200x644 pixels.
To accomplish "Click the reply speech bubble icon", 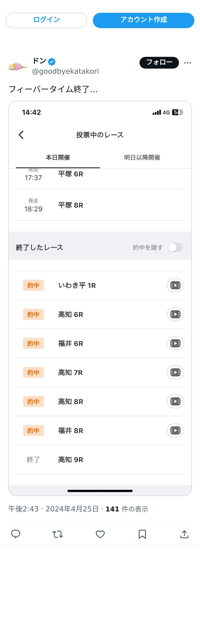I will point(16,534).
